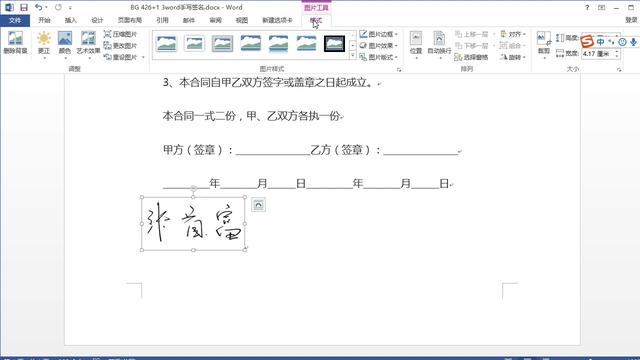Increase width with the spinner up arrow
The image size is (640, 360).
pyautogui.click(x=617, y=51)
